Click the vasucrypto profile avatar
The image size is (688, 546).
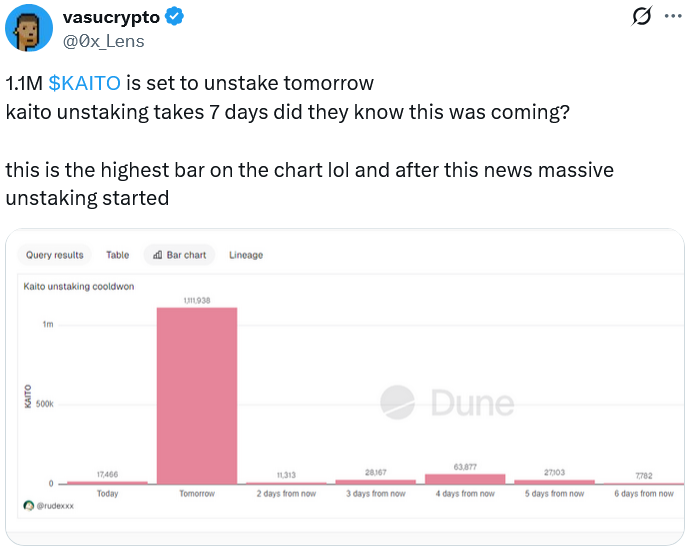27,29
